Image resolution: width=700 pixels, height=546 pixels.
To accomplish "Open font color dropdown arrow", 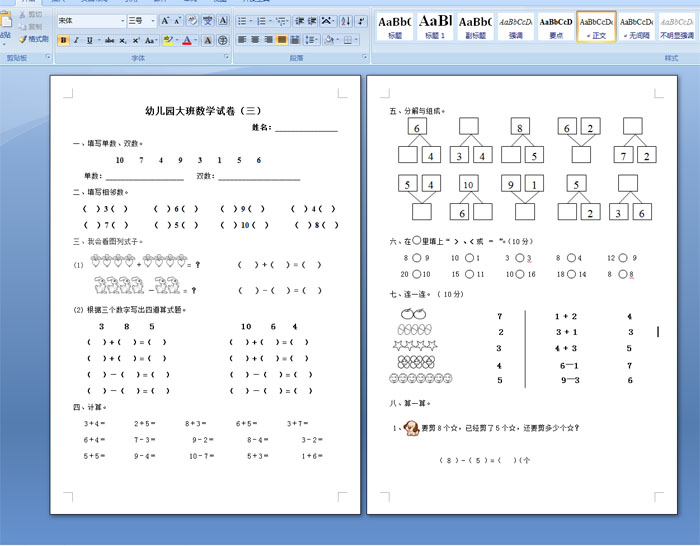I will (x=196, y=41).
